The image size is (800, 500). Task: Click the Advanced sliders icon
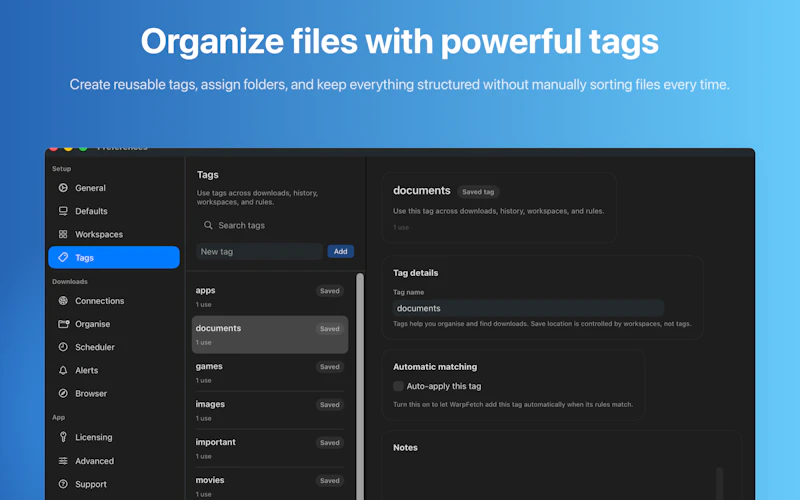[x=63, y=461]
